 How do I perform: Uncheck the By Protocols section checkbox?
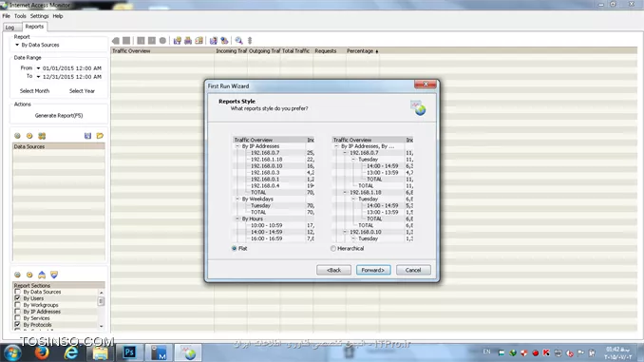pyautogui.click(x=17, y=325)
